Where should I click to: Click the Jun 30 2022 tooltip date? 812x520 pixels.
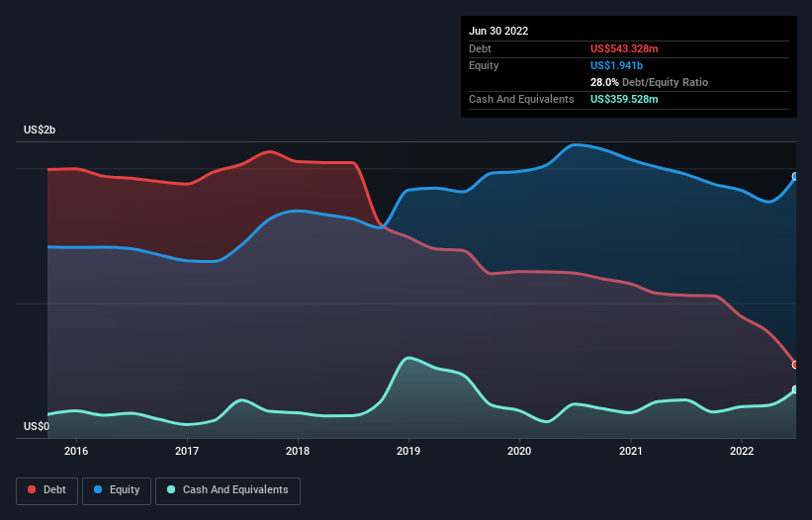[498, 31]
